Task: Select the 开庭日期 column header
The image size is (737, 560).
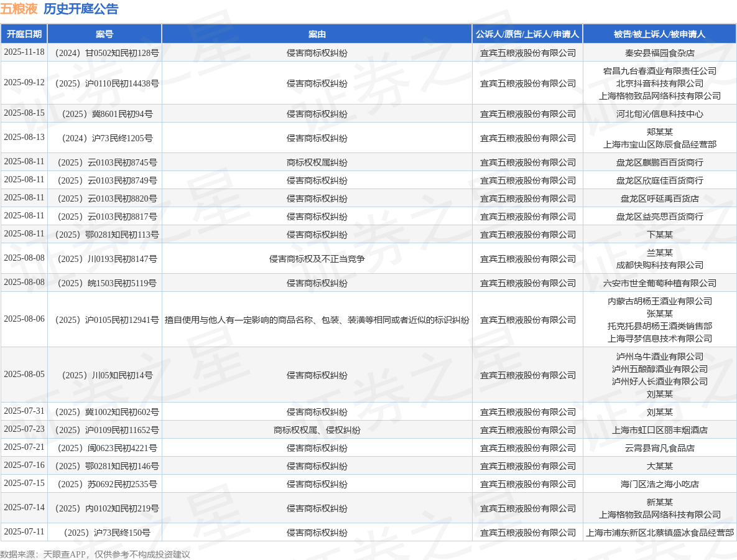Action: point(24,34)
